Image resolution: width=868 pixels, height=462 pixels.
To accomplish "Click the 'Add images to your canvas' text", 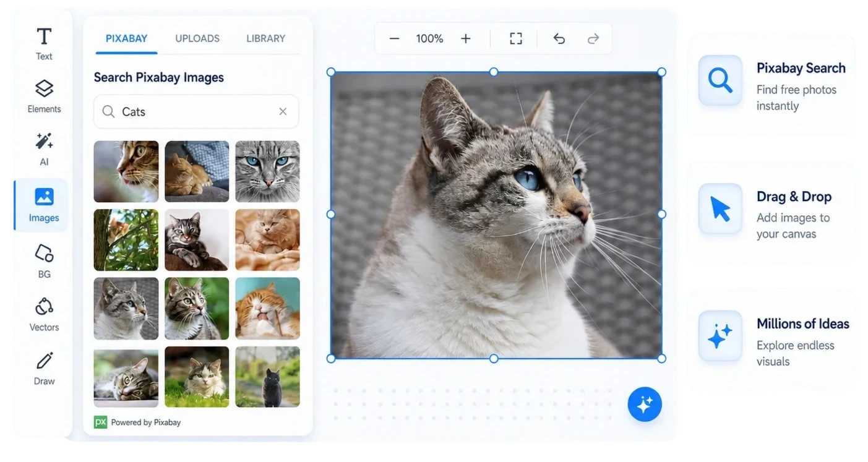I will point(793,226).
